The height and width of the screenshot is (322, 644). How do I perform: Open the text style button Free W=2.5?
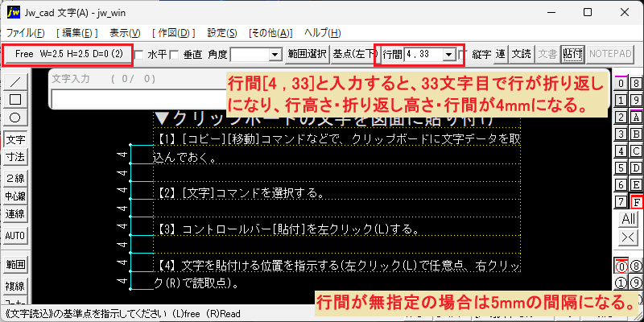[x=68, y=54]
